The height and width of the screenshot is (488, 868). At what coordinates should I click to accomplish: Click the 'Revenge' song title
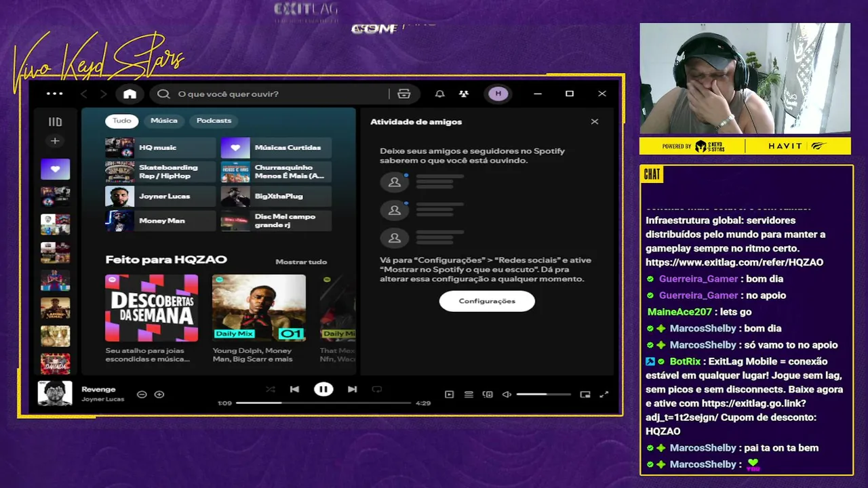[x=98, y=389]
